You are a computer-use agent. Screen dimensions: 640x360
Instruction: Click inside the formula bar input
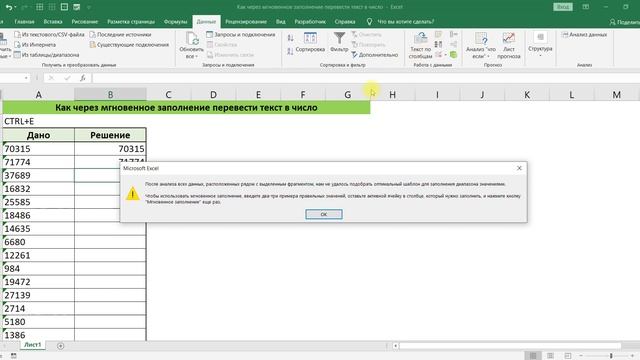[x=365, y=78]
